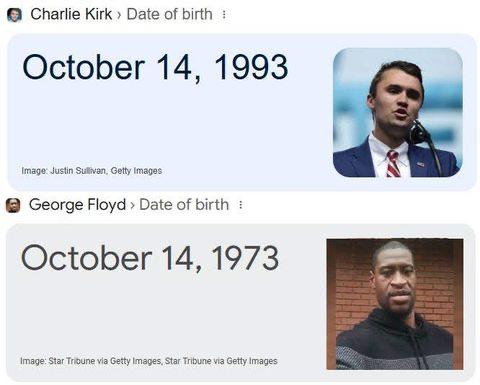Click the chevron after the Charlie Kirk name

[119, 15]
